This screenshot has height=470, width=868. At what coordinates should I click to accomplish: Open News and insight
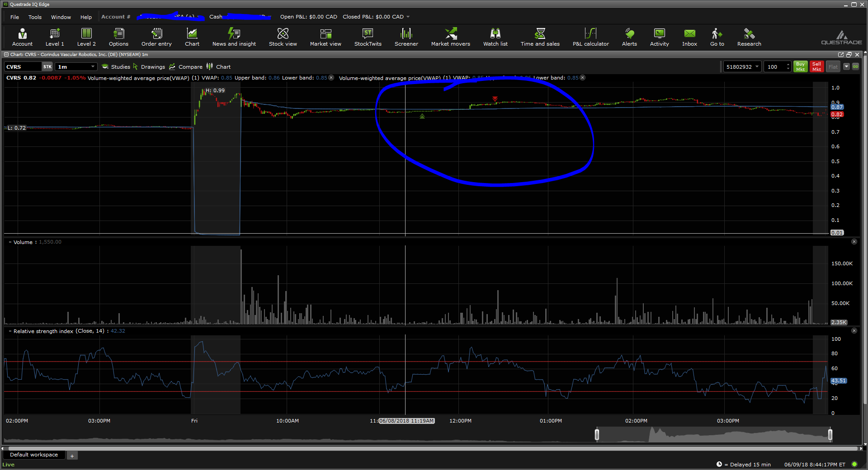234,37
